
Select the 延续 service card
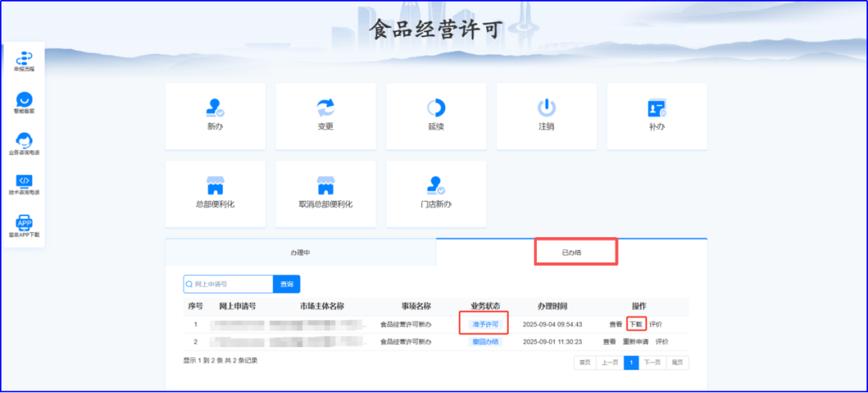[x=436, y=117]
